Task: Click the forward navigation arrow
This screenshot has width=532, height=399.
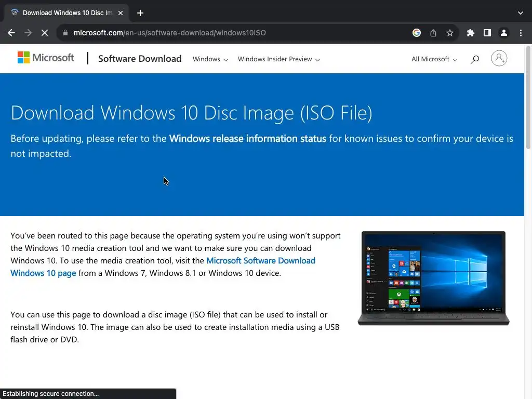Action: 28,33
